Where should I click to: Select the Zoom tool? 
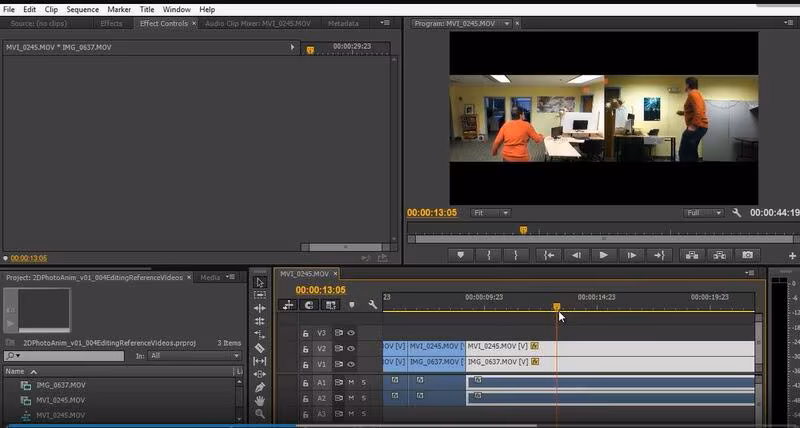click(260, 414)
